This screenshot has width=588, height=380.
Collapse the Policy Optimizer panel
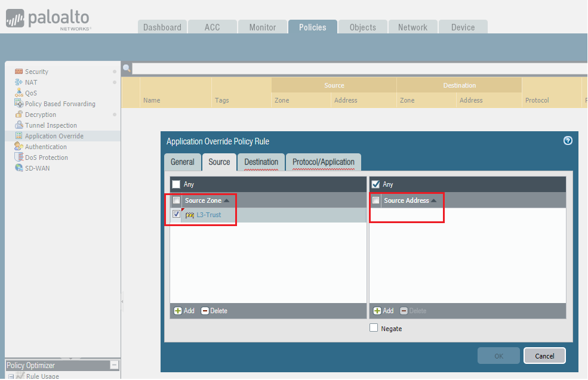115,365
